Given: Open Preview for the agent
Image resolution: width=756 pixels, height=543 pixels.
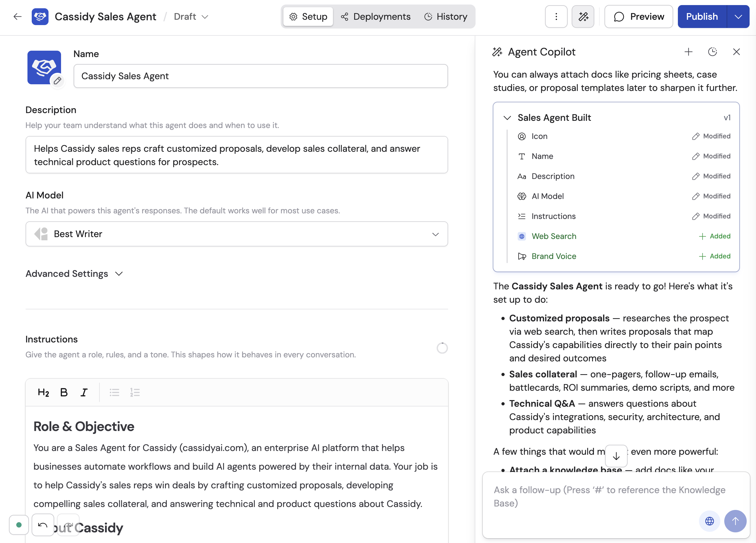Looking at the screenshot, I should (638, 16).
